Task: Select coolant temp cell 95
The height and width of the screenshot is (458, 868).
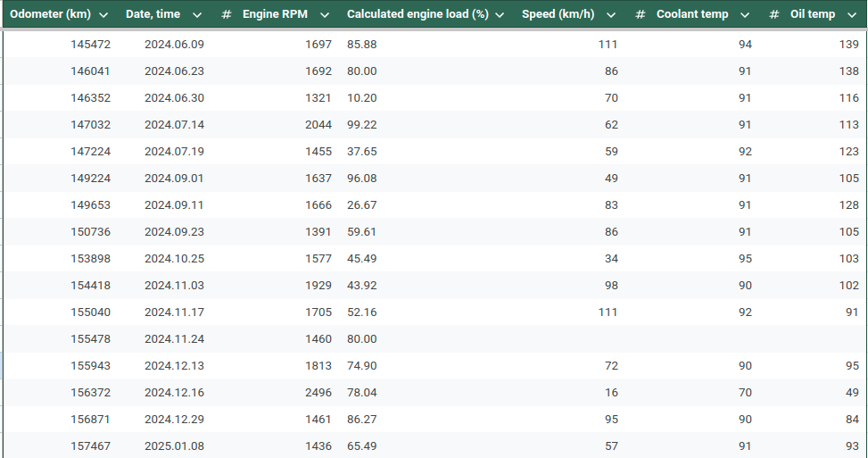Action: coord(745,259)
